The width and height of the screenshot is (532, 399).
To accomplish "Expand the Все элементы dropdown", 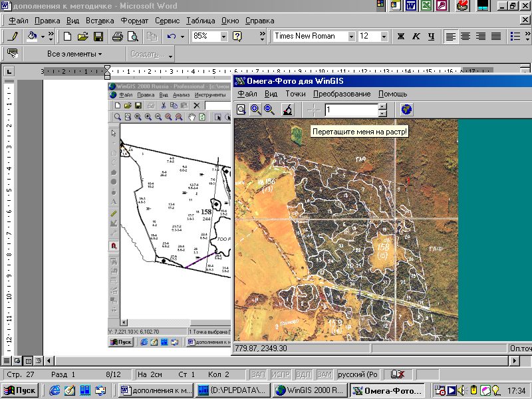I will click(x=74, y=54).
